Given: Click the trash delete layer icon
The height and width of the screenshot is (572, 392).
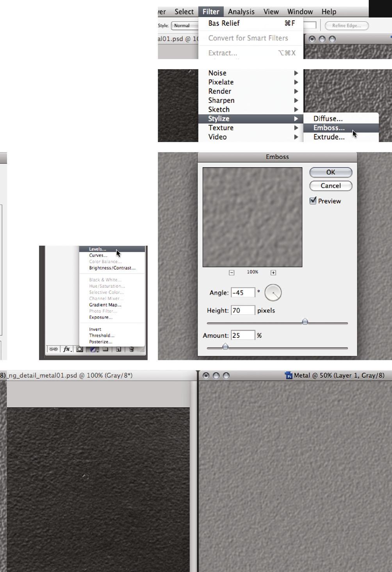Looking at the screenshot, I should click(132, 349).
